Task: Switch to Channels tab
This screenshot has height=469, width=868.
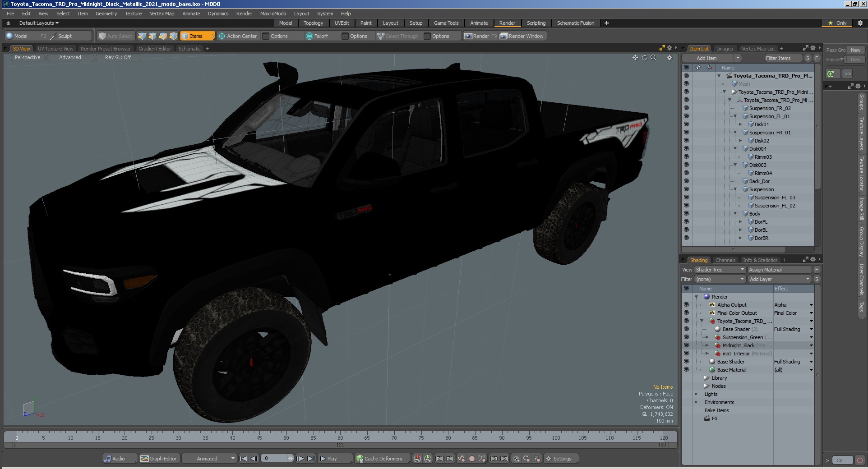Action: coord(725,260)
